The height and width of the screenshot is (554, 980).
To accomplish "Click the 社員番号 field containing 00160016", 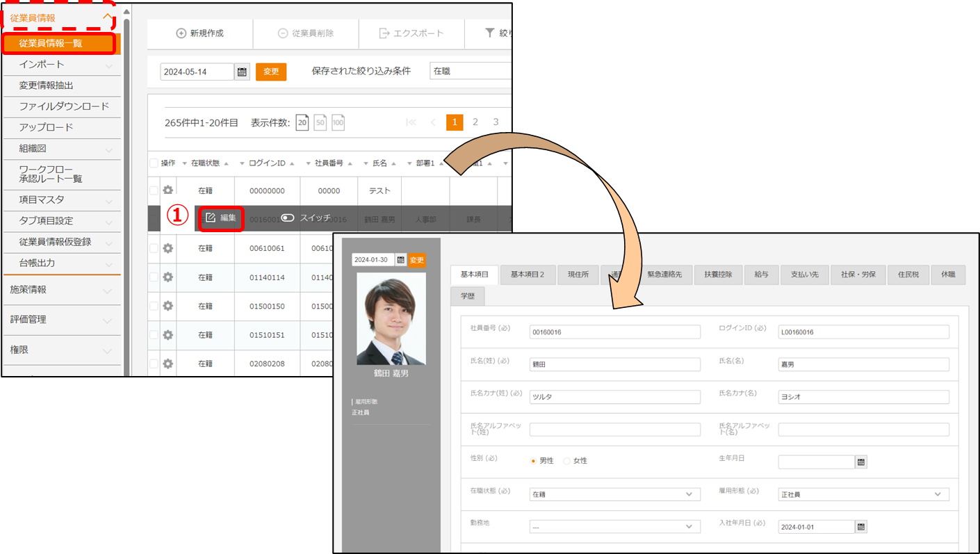I will 614,332.
